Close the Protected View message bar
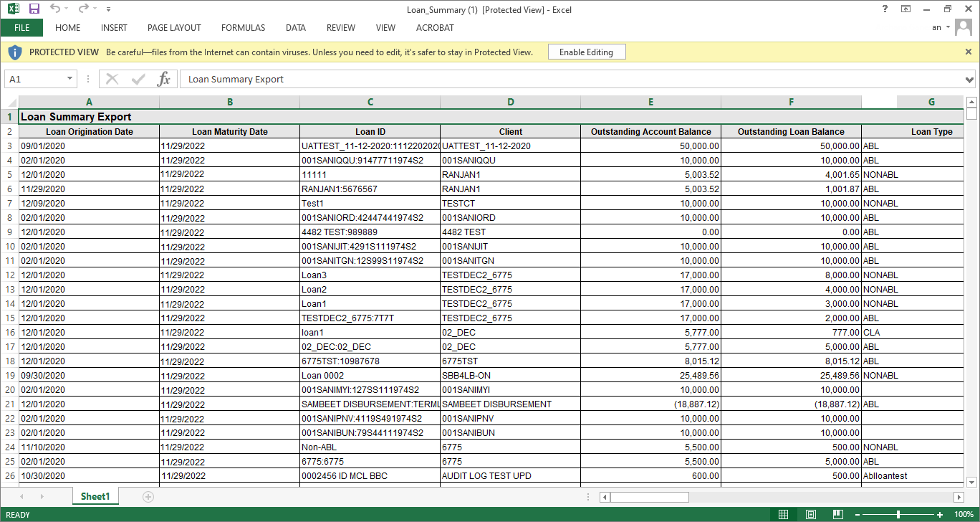The width and height of the screenshot is (980, 522). click(x=969, y=52)
